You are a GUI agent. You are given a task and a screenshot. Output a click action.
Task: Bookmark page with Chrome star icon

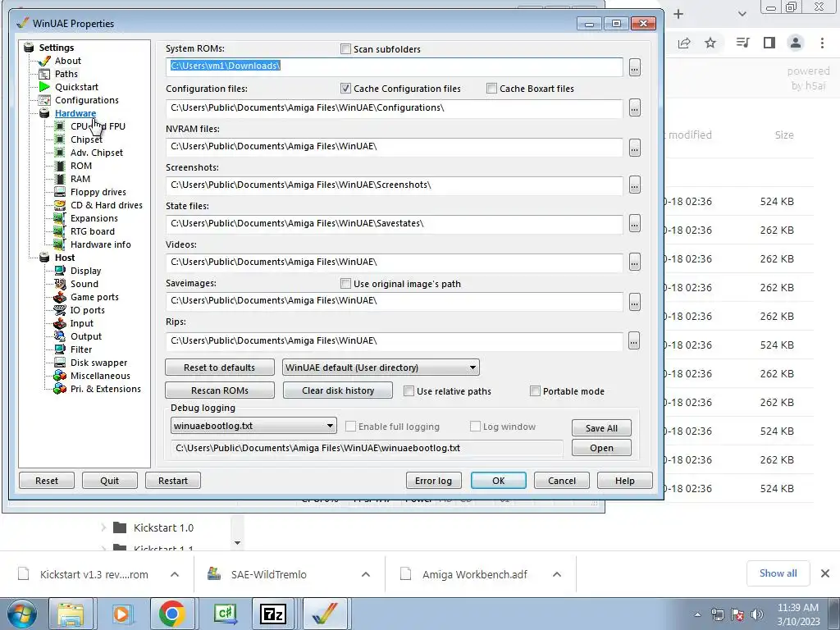click(710, 43)
